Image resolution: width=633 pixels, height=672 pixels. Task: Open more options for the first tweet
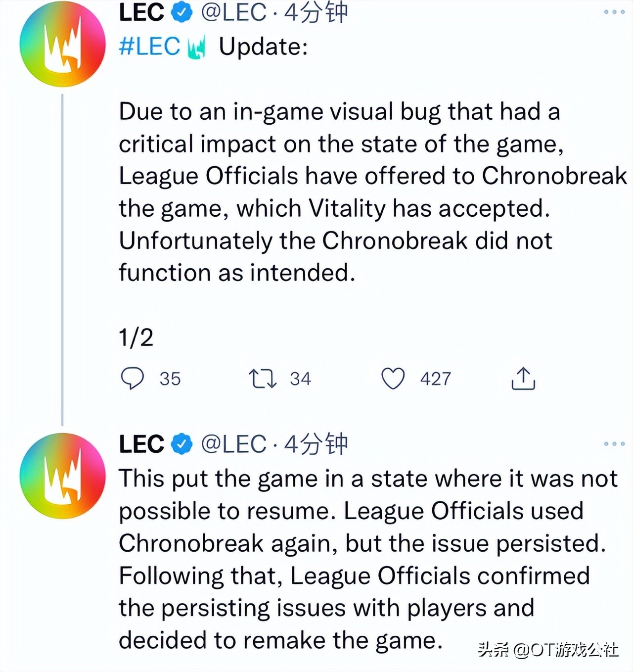tap(614, 12)
